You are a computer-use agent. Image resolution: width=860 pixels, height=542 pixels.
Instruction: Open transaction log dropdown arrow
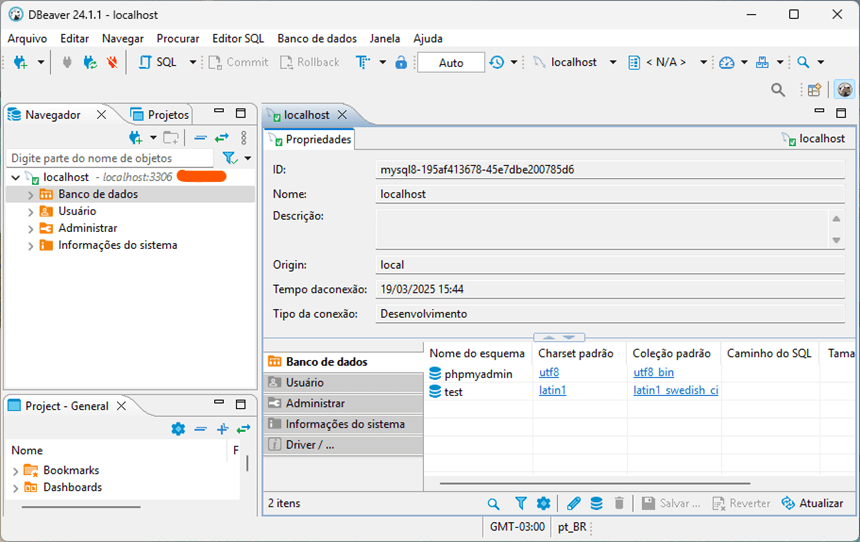(x=514, y=63)
